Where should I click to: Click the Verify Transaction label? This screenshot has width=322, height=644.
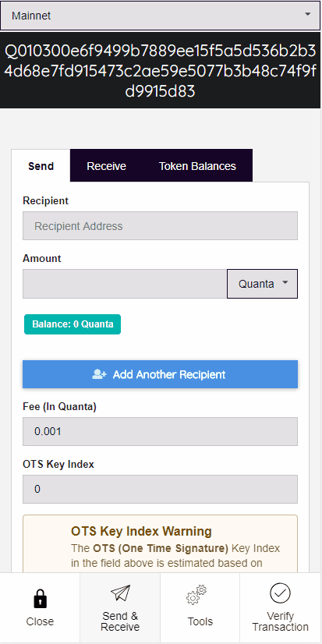(280, 621)
